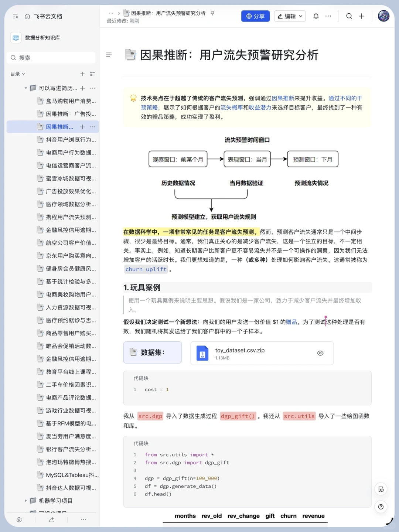Open the 蜜雪冰城数据可视 document
The height and width of the screenshot is (532, 399).
(x=67, y=178)
